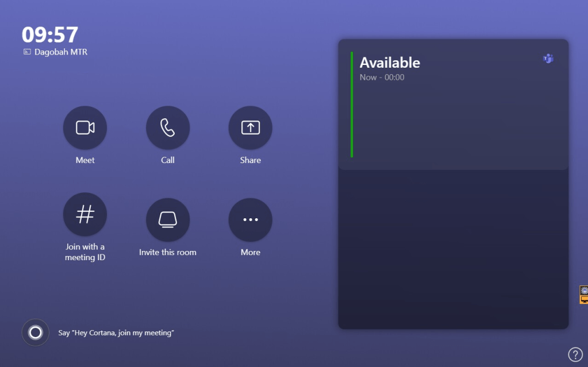Image resolution: width=588 pixels, height=367 pixels.
Task: Open the Call dial pad
Action: point(168,128)
